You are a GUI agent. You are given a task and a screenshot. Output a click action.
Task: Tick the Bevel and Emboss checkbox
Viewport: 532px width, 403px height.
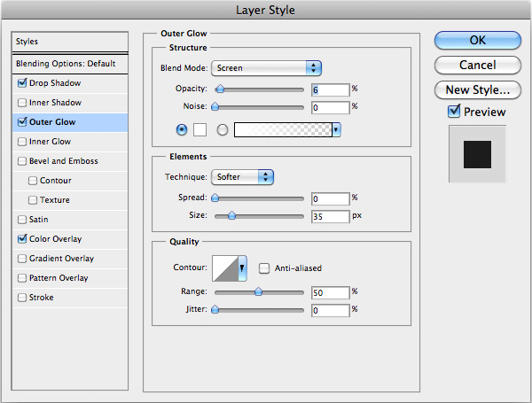[22, 161]
